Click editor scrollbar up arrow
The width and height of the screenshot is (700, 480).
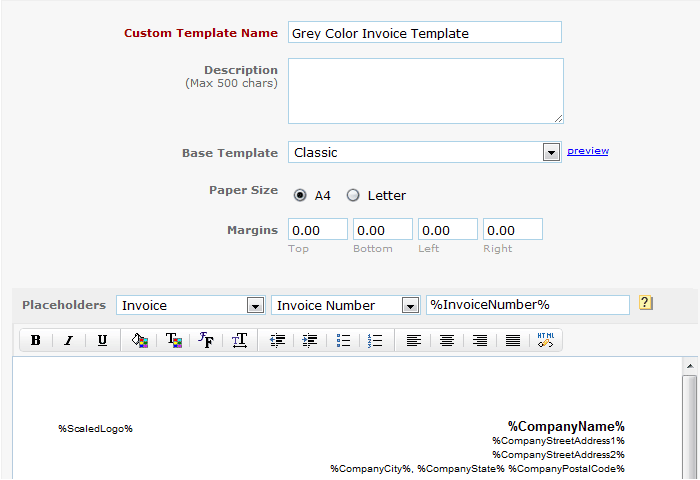point(690,366)
